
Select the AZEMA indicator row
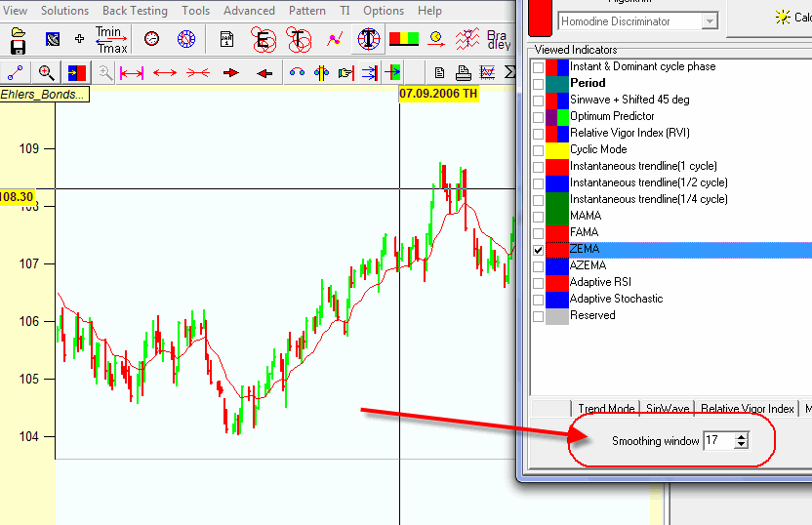(x=678, y=266)
